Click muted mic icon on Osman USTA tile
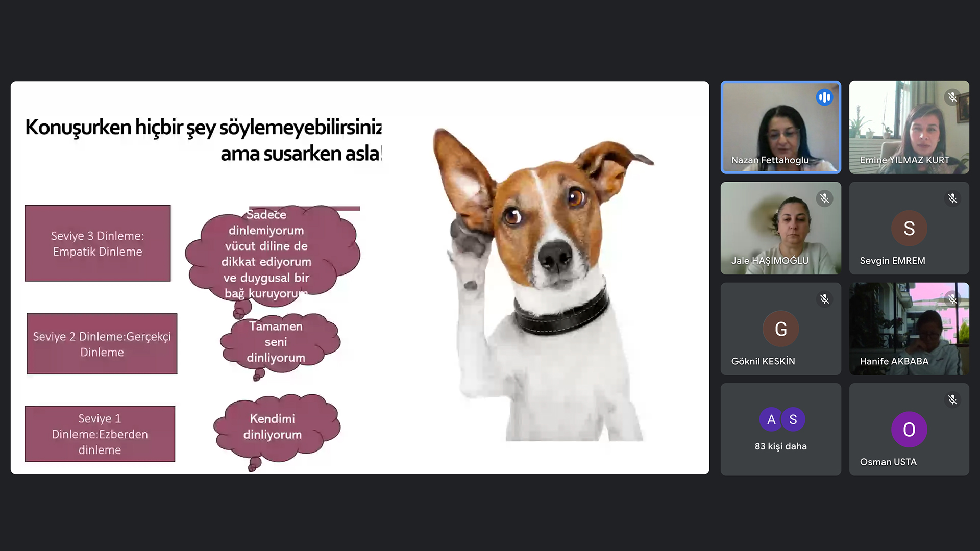The width and height of the screenshot is (980, 551). coord(952,399)
